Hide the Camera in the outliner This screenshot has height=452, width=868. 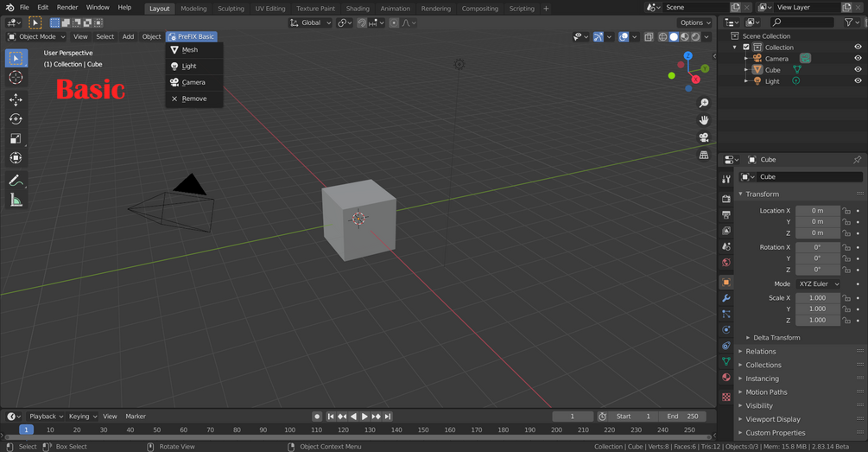tap(858, 58)
